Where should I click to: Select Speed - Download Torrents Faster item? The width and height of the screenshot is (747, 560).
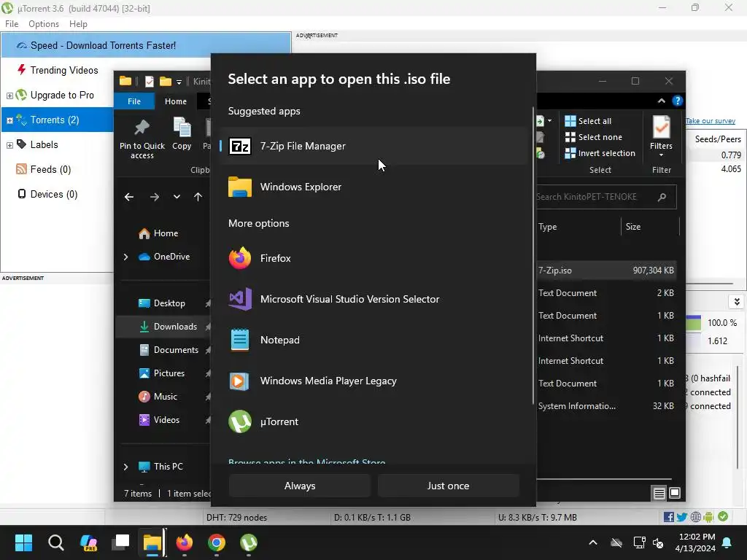[x=146, y=45]
